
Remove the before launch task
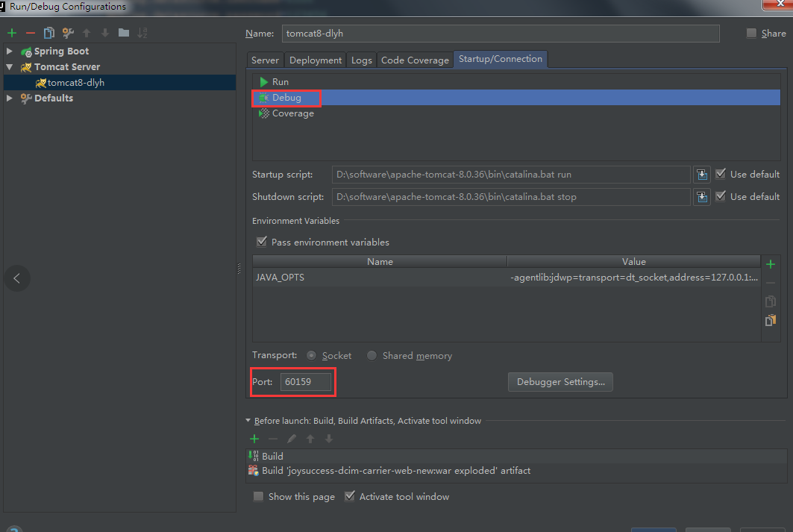(x=273, y=439)
